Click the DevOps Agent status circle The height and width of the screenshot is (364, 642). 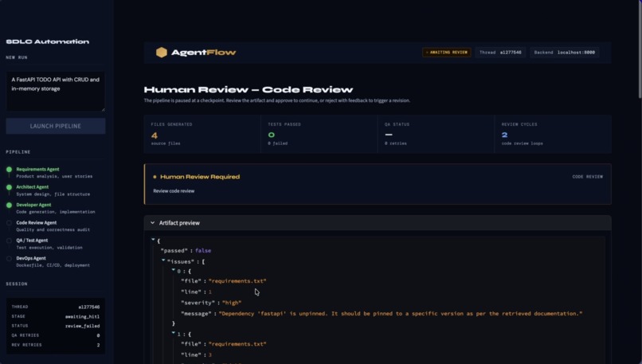click(9, 258)
